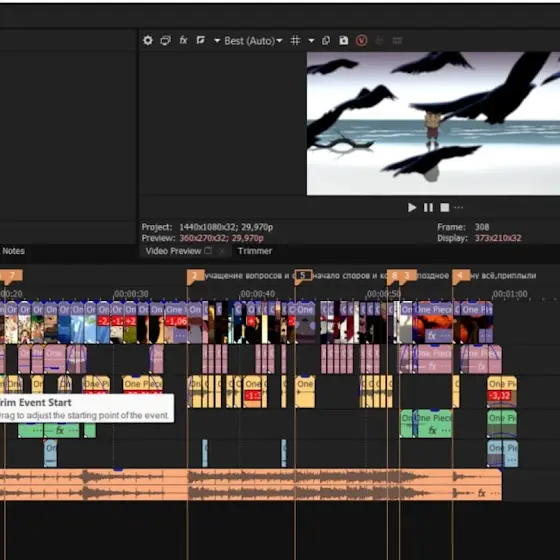
Task: Open the Best (Auto) preview quality dropdown
Action: pos(253,41)
